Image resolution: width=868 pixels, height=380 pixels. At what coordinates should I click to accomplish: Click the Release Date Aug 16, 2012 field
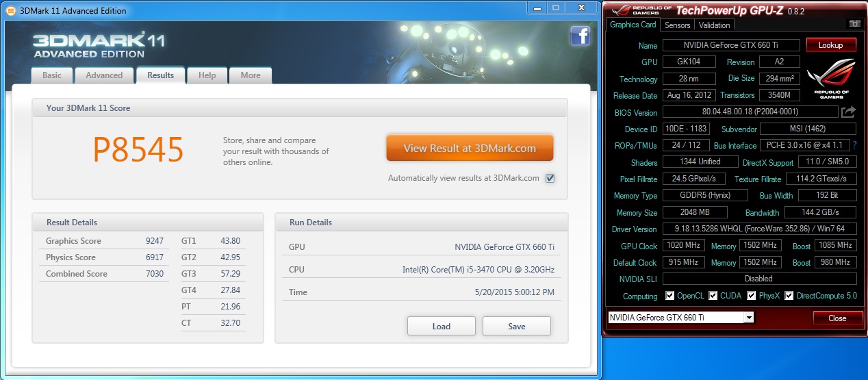pos(689,95)
